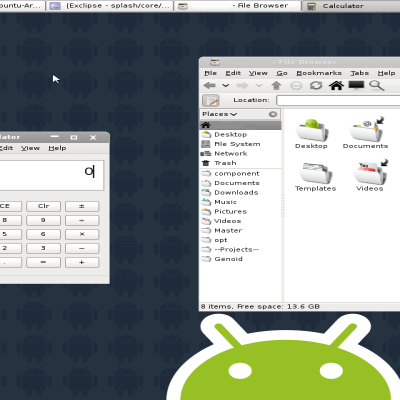The width and height of the screenshot is (400, 400).
Task: Open Calculator's View menu
Action: pyautogui.click(x=30, y=148)
